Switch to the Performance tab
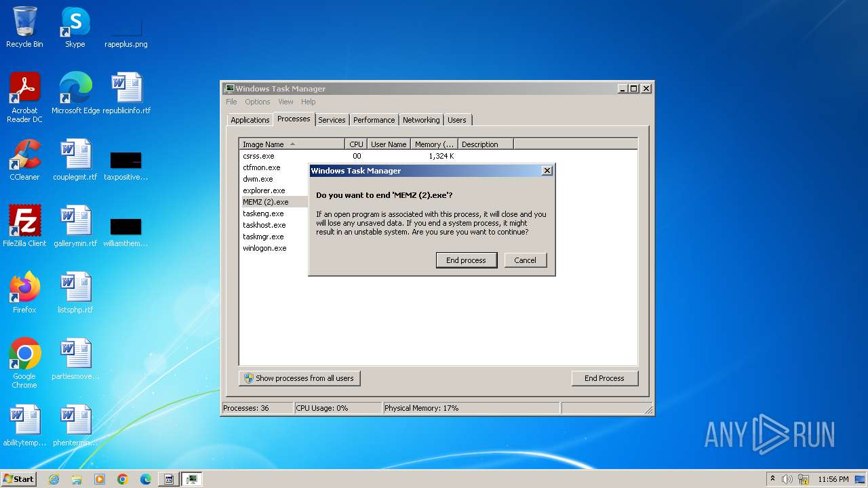 (374, 120)
